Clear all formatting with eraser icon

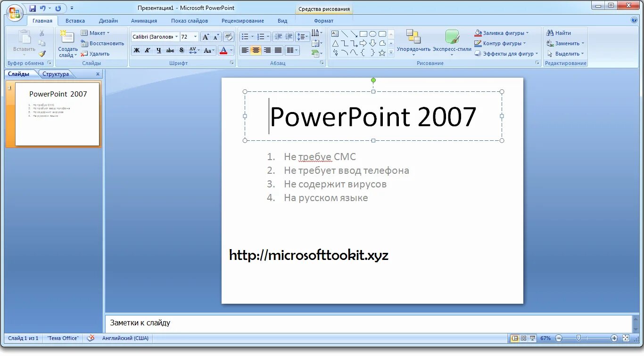click(x=228, y=37)
